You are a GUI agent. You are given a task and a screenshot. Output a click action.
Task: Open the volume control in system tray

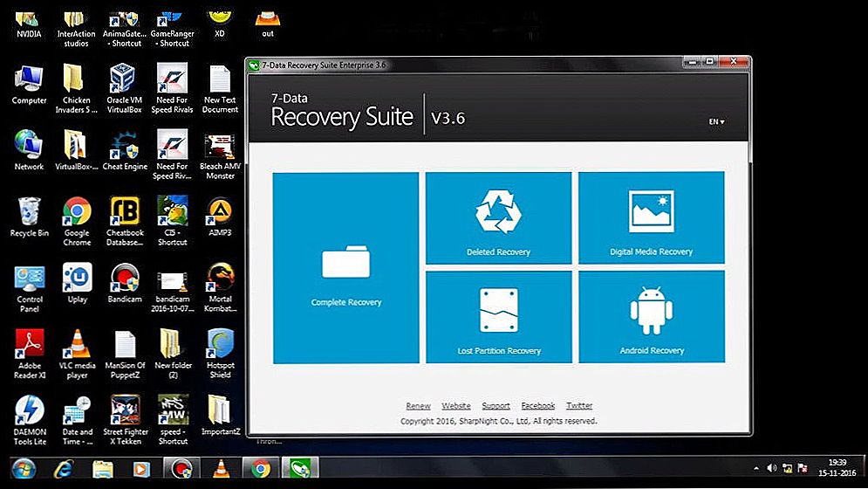tap(772, 469)
